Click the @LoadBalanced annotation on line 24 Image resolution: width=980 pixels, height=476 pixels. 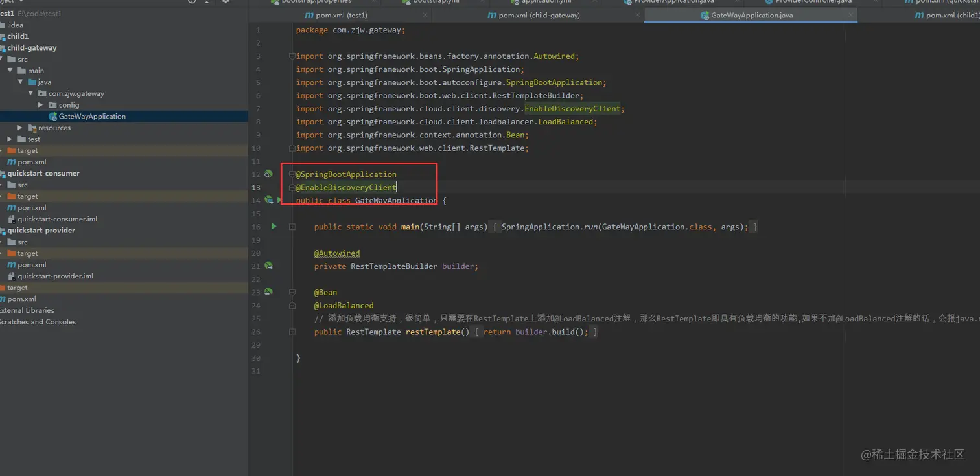point(344,306)
